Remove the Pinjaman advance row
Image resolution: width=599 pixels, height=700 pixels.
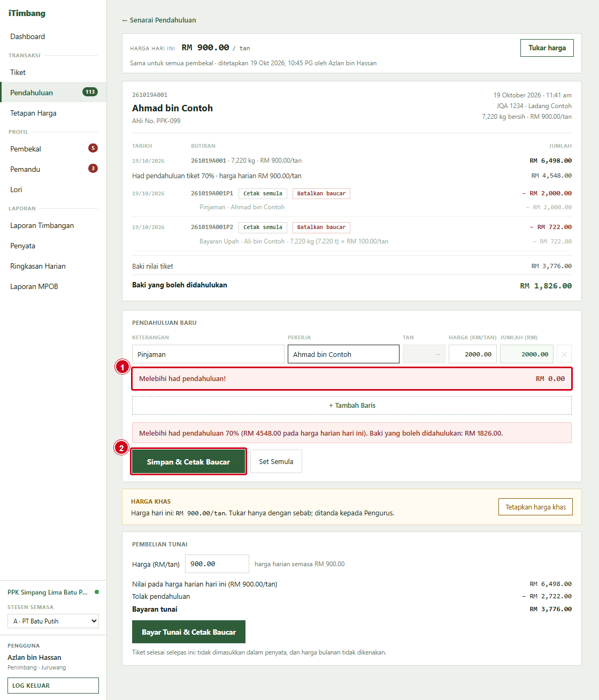click(564, 354)
